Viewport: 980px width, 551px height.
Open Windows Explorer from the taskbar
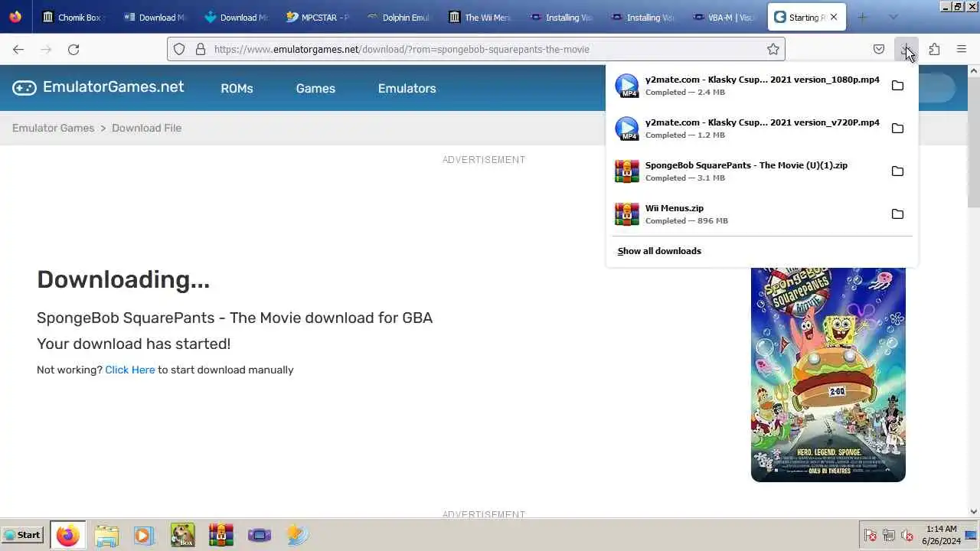106,535
